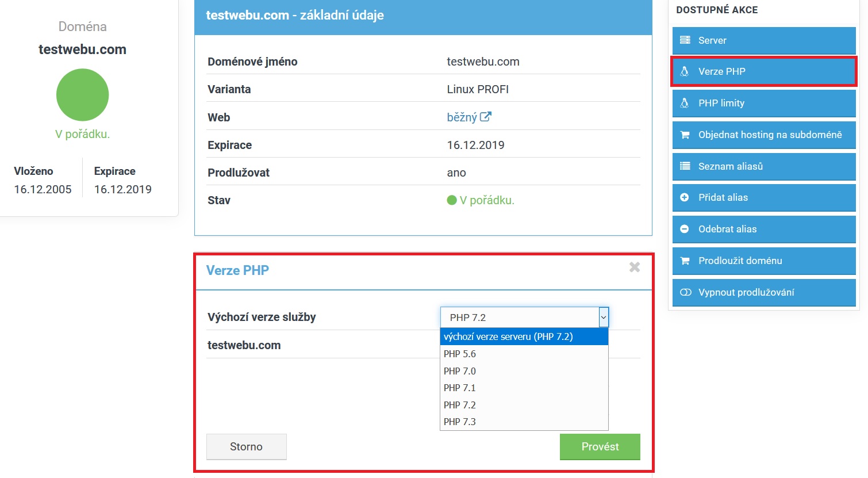This screenshot has width=868, height=478.
Task: Click the penguin icon beside PHP limity
Action: click(685, 104)
